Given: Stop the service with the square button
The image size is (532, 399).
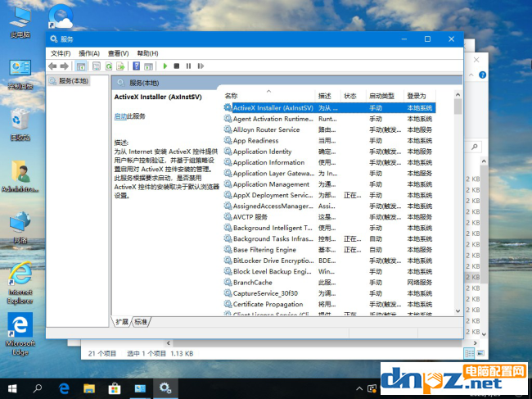Looking at the screenshot, I should [x=177, y=66].
